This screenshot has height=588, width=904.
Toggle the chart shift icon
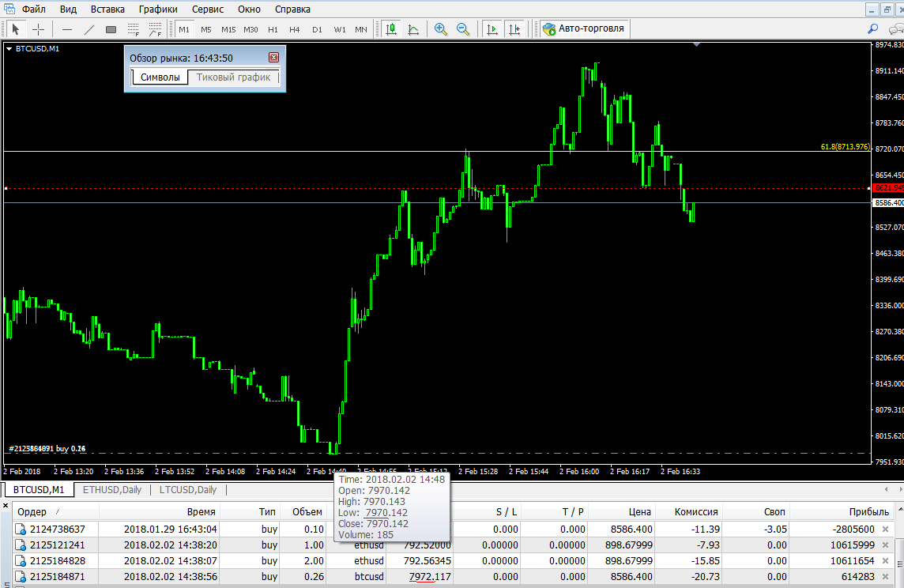[x=514, y=28]
